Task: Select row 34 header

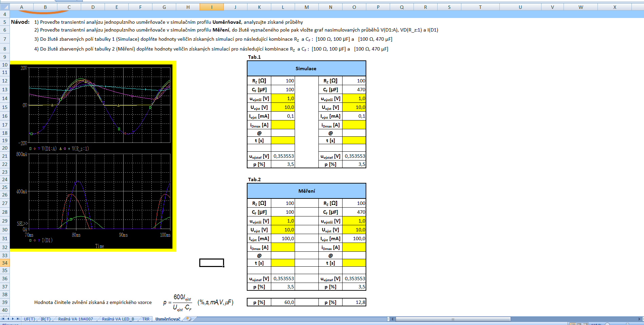Action: (x=5, y=263)
